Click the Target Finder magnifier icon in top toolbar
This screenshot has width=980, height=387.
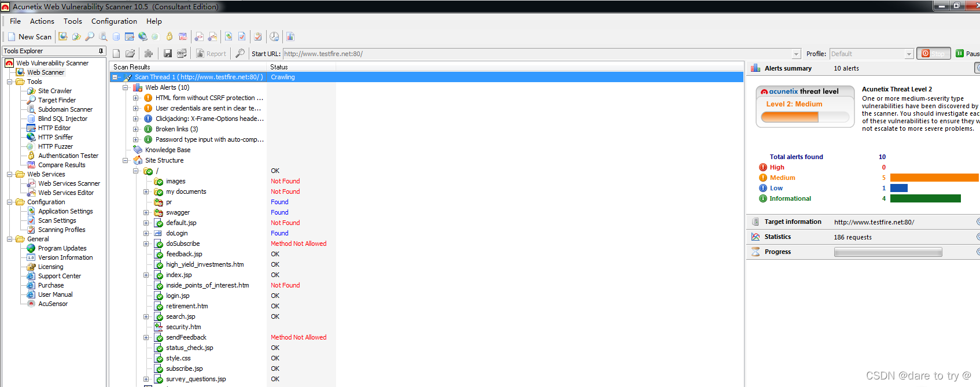pyautogui.click(x=90, y=36)
